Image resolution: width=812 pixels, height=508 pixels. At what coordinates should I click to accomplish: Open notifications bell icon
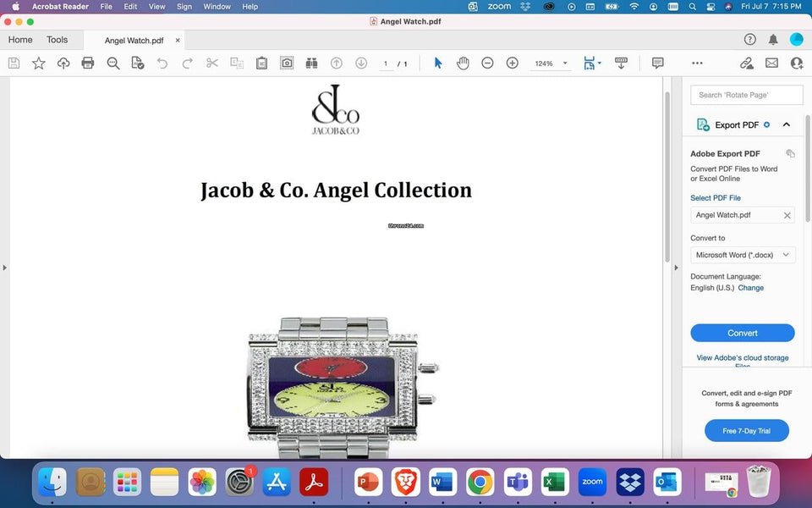(773, 40)
